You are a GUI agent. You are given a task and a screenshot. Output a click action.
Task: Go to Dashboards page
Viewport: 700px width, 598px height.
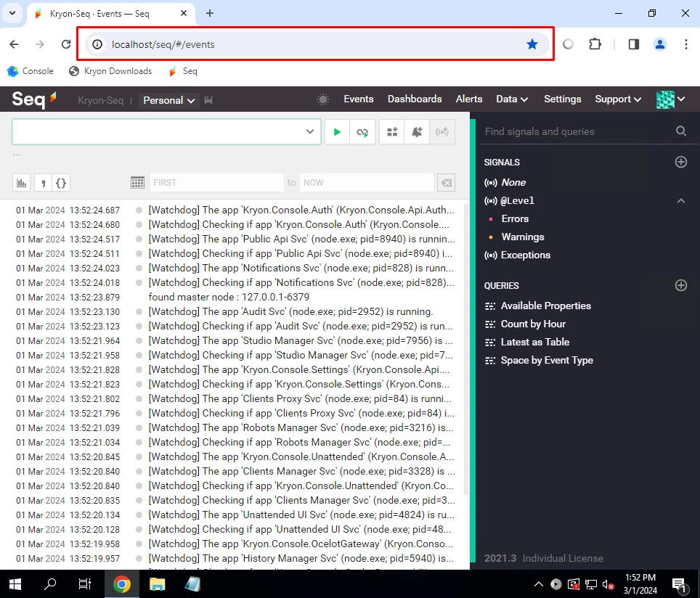[x=415, y=99]
